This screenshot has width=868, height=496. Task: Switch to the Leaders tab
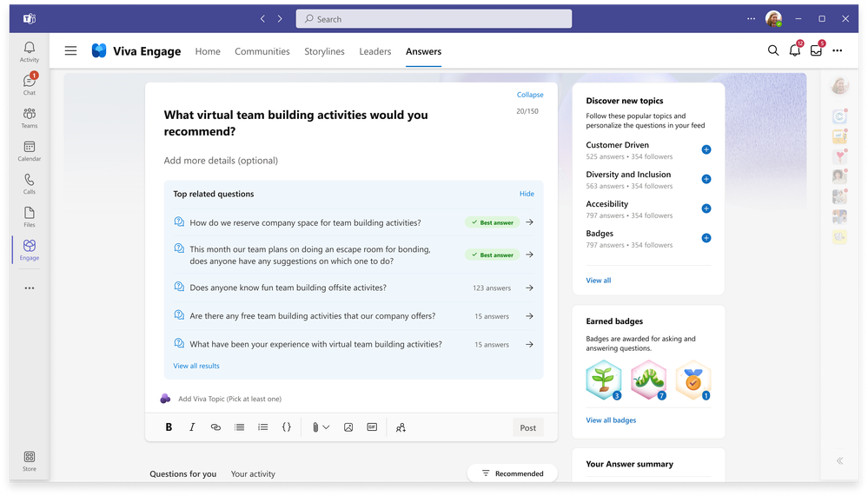tap(374, 51)
